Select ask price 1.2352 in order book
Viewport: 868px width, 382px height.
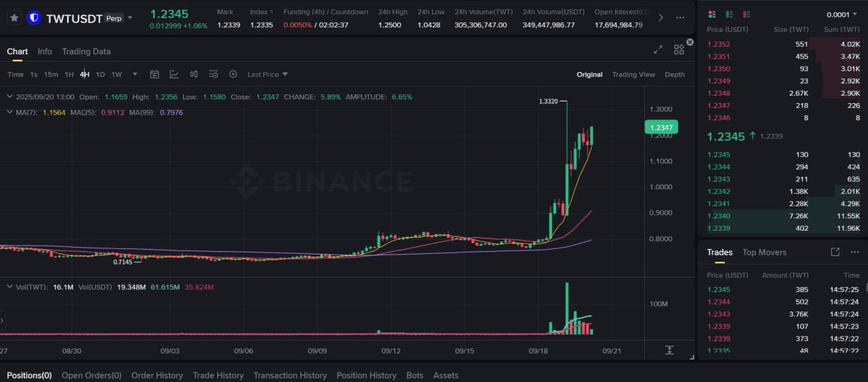pyautogui.click(x=718, y=44)
